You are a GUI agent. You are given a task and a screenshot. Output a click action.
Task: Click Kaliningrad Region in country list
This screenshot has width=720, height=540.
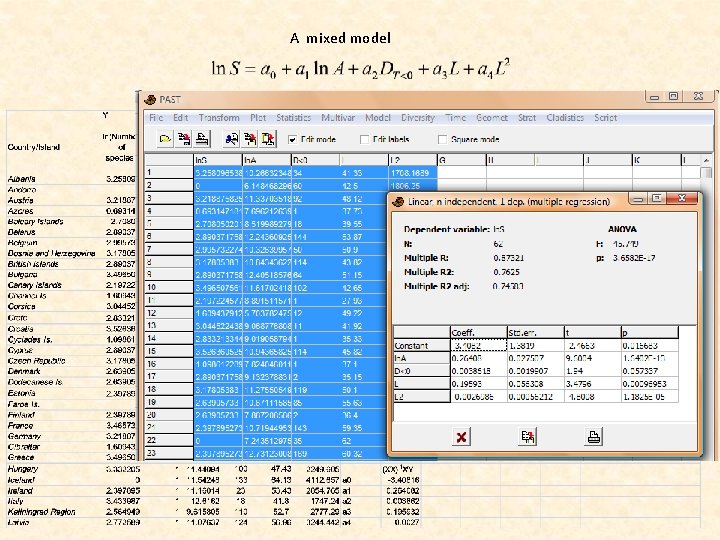point(41,512)
